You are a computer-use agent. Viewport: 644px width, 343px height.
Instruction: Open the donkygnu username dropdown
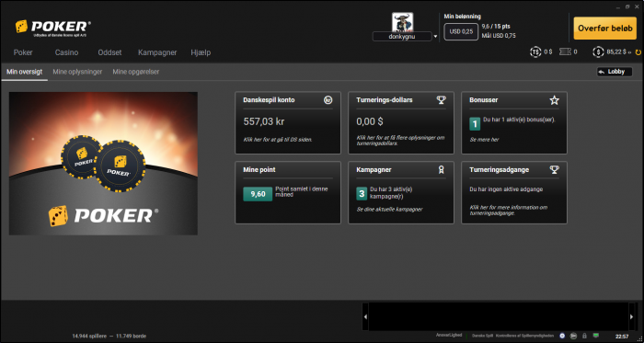(x=435, y=37)
